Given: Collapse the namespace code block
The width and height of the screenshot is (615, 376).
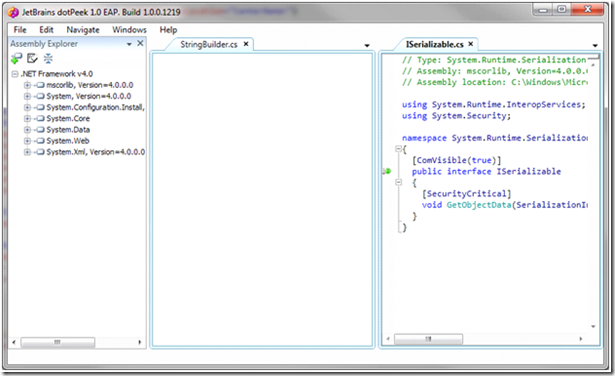Looking at the screenshot, I should pyautogui.click(x=398, y=149).
